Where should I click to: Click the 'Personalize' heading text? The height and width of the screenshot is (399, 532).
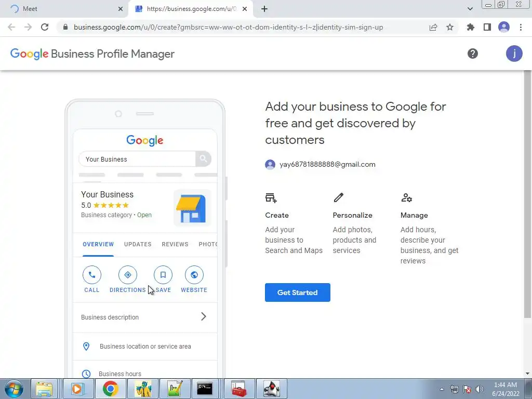[352, 215]
